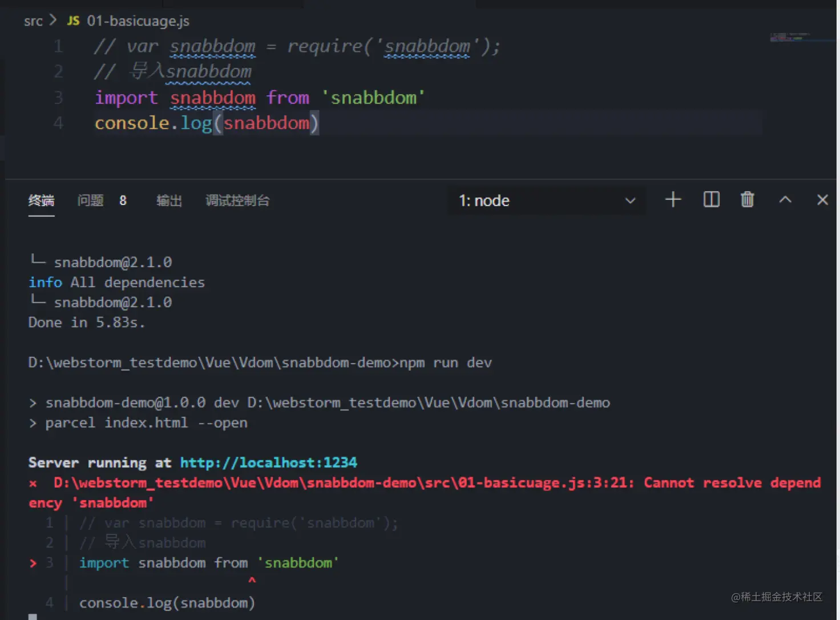This screenshot has width=840, height=620.
Task: Click 'Cannot resolve' error message text
Action: tap(702, 483)
